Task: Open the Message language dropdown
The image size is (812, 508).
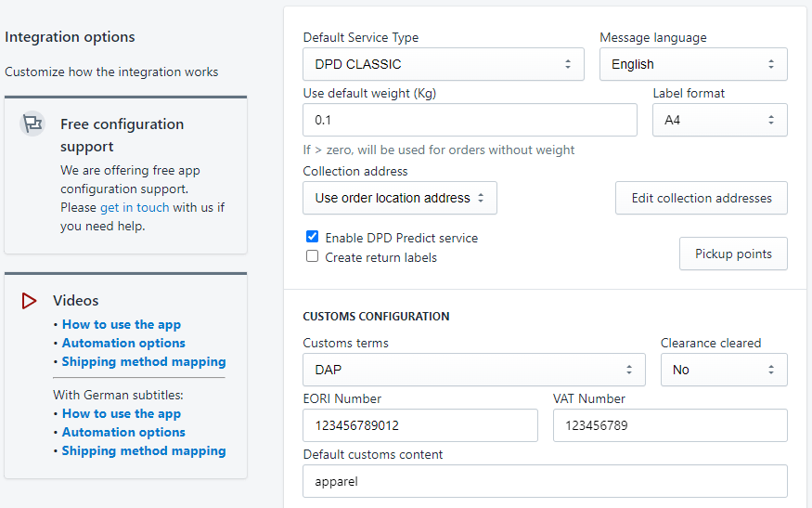Action: (x=693, y=64)
